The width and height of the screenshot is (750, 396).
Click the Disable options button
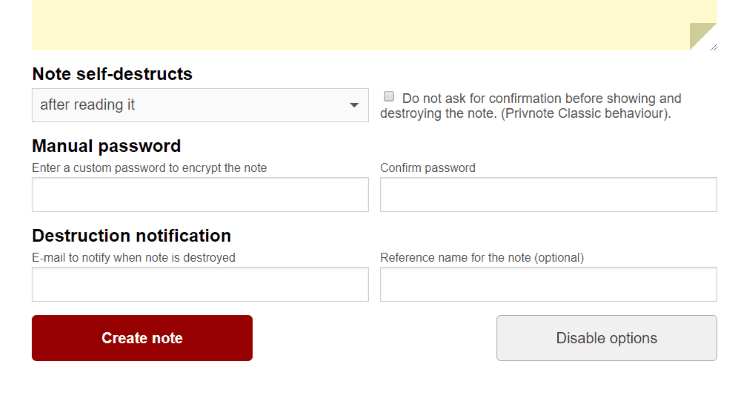pos(607,338)
